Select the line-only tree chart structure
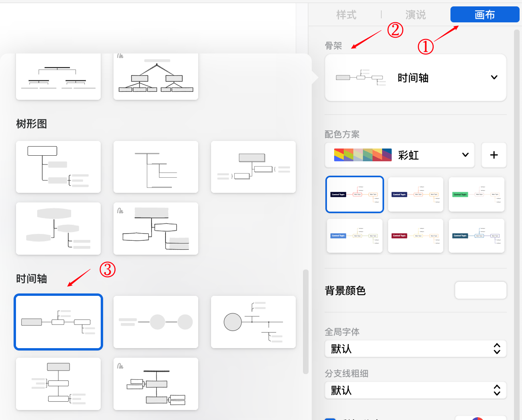This screenshot has height=420, width=522. click(156, 167)
